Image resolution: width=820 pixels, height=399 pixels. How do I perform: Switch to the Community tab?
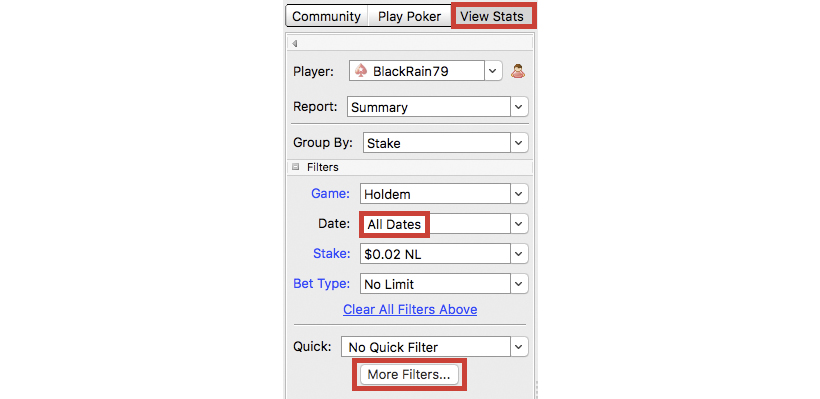(326, 17)
